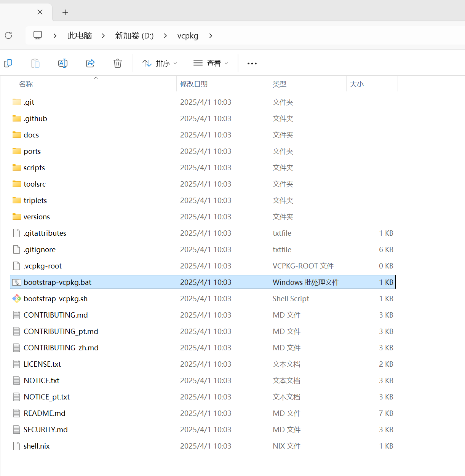The width and height of the screenshot is (465, 476).
Task: Click the Shell Script type cell
Action: pyautogui.click(x=291, y=299)
